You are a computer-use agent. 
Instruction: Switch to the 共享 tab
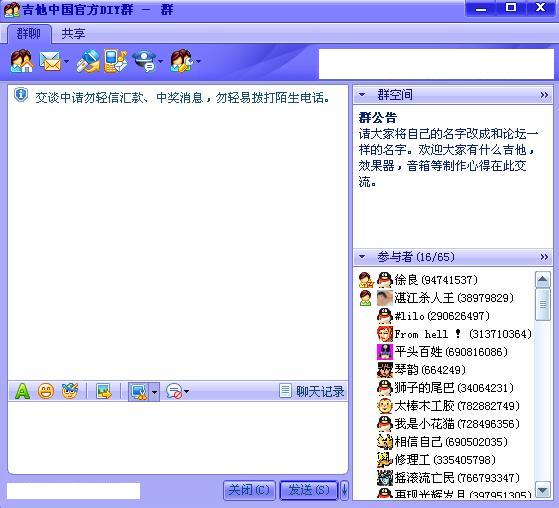tap(73, 34)
